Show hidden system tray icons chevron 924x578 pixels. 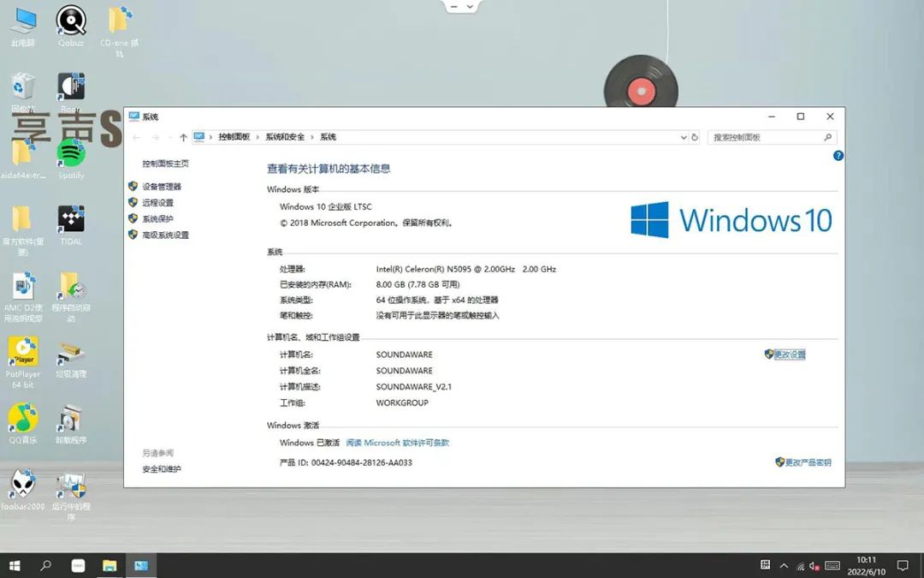tap(784, 566)
